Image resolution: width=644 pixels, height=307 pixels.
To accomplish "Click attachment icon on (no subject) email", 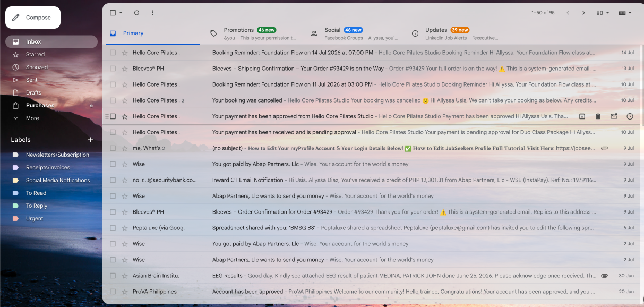I will [x=604, y=148].
